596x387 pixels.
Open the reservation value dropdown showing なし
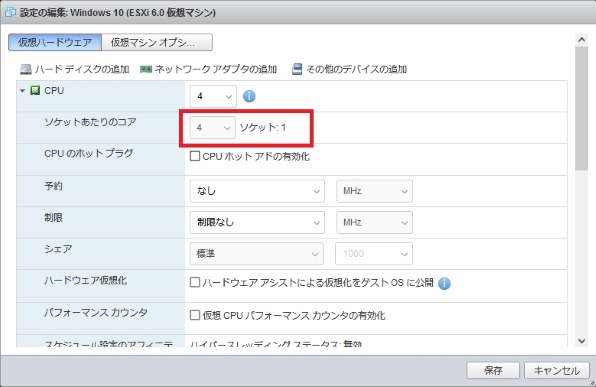[x=257, y=191]
